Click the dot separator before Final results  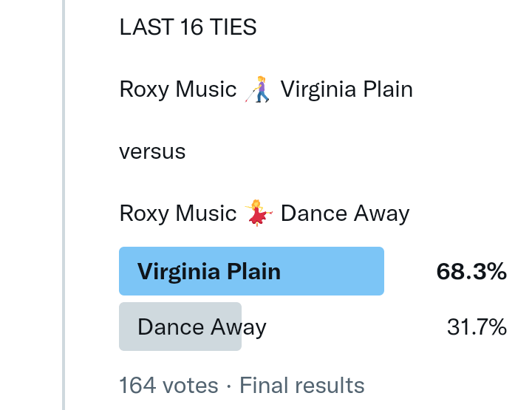point(229,386)
